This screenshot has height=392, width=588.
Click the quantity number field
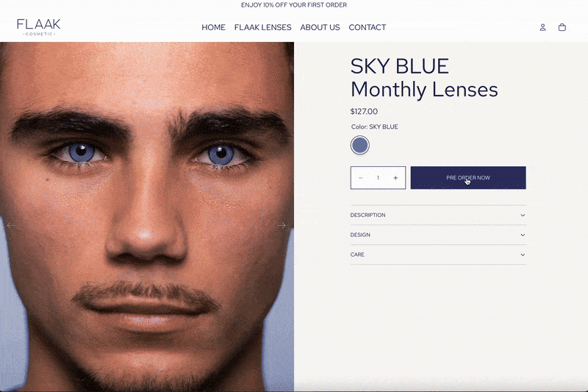pyautogui.click(x=378, y=178)
